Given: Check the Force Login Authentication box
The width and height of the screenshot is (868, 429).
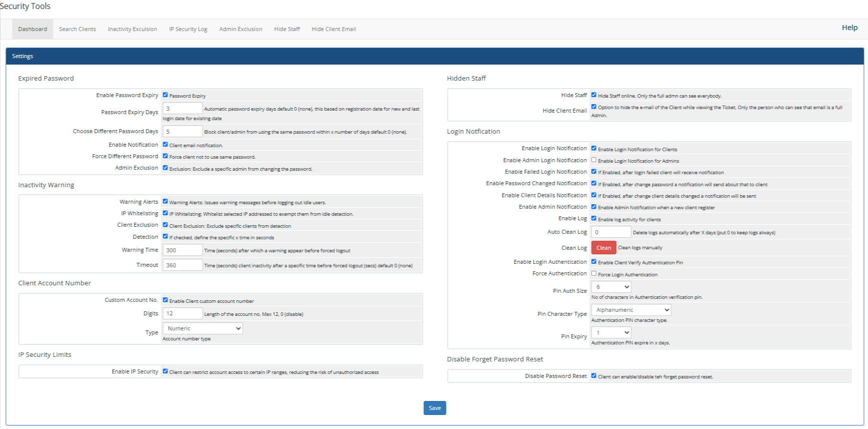Looking at the screenshot, I should tap(594, 274).
